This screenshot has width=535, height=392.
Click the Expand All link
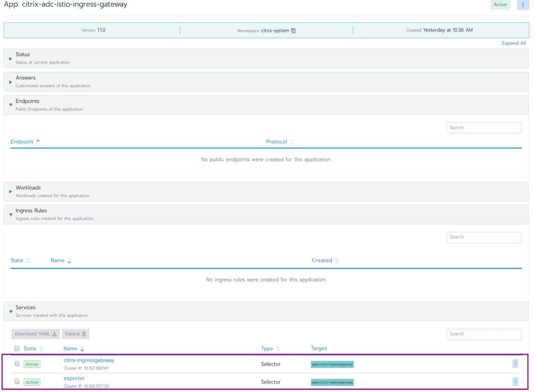(x=513, y=43)
